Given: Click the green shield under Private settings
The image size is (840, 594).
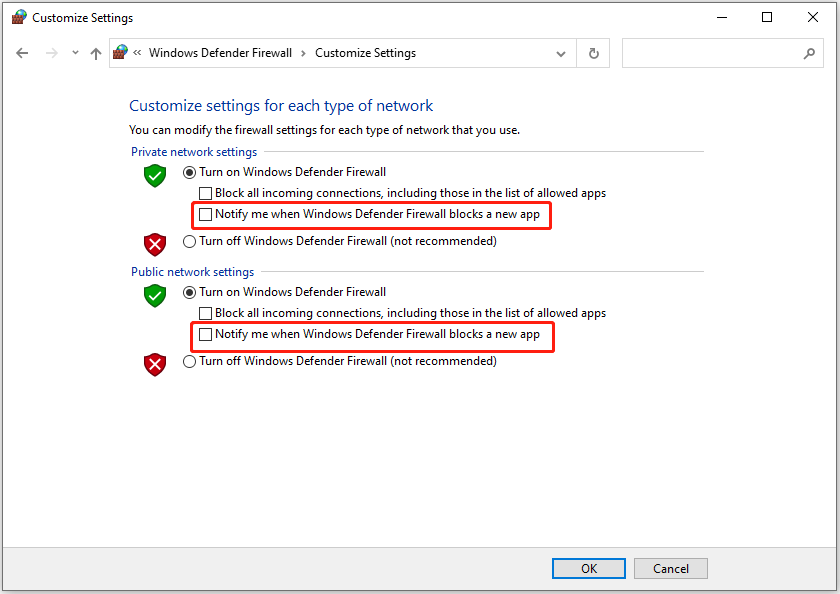Looking at the screenshot, I should click(155, 176).
